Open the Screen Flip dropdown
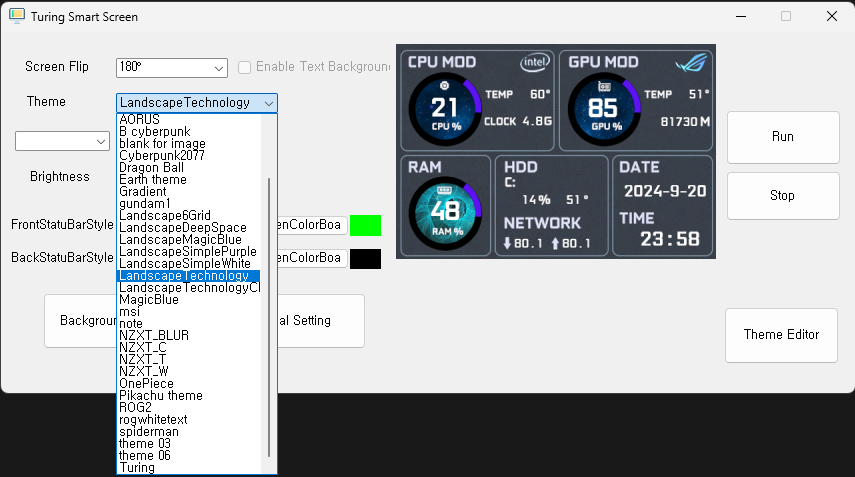Viewport: 855px width, 477px height. tap(171, 68)
